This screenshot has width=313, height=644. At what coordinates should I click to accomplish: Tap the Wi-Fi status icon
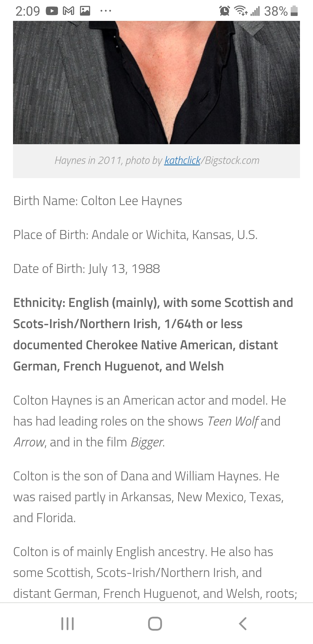tap(241, 11)
